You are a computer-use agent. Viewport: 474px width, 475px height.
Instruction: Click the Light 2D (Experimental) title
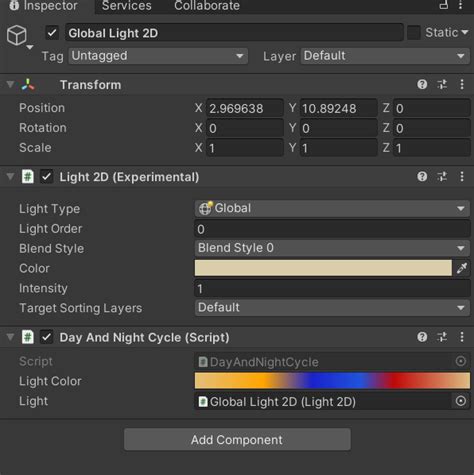pyautogui.click(x=129, y=177)
